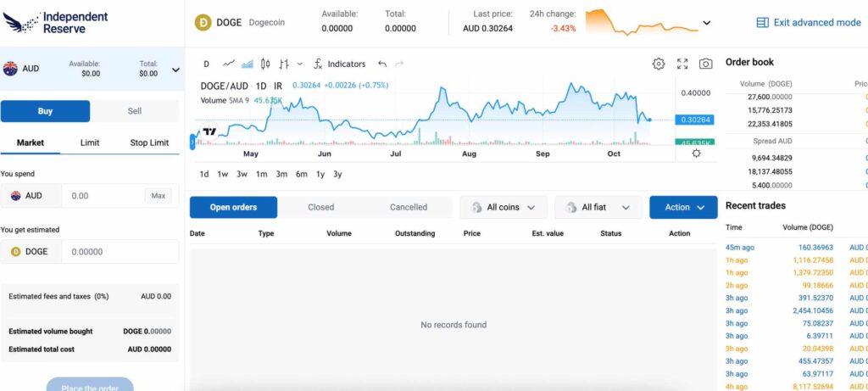The width and height of the screenshot is (868, 391).
Task: Click the Date column header
Action: coord(197,233)
